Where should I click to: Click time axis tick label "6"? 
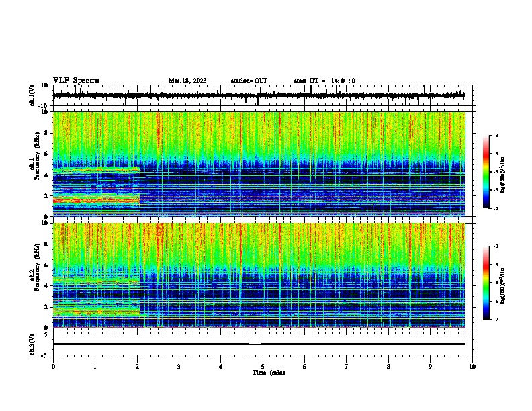(305, 367)
